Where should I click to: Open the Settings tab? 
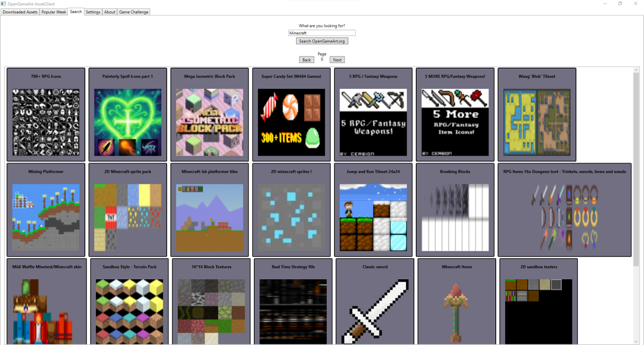(x=93, y=12)
